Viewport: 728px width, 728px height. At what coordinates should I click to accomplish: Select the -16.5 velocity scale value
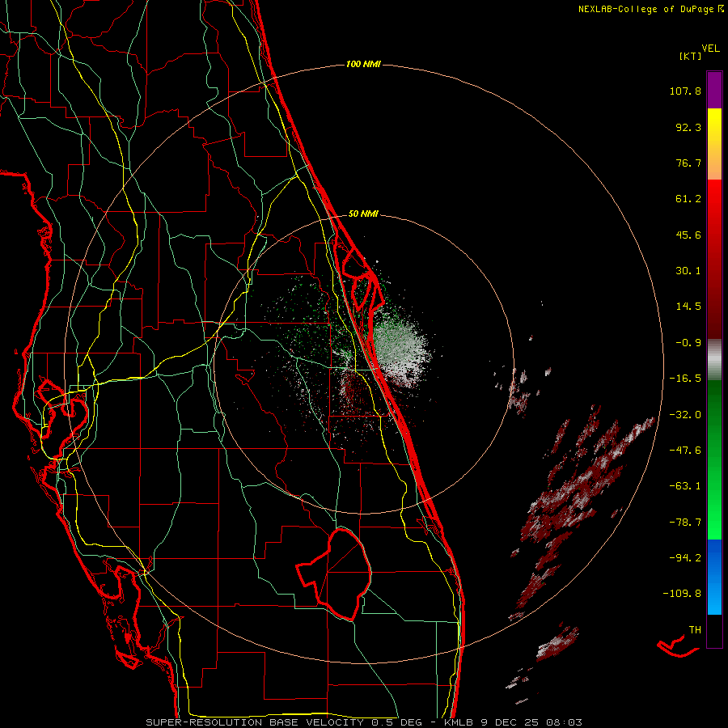click(x=685, y=379)
